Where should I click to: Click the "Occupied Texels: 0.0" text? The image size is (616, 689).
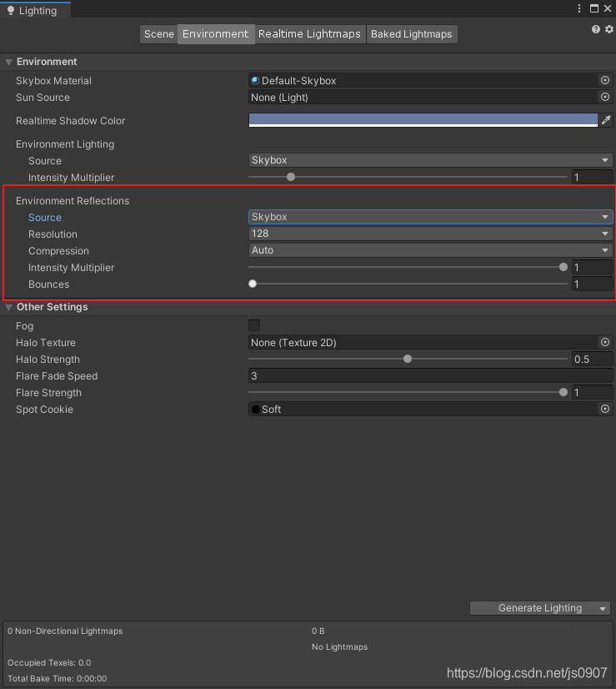coord(49,662)
